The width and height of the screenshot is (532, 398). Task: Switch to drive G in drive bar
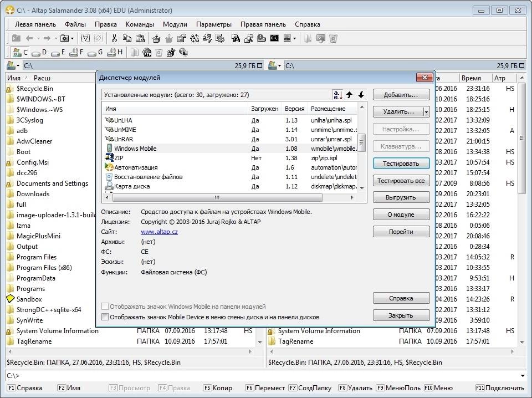pos(95,52)
